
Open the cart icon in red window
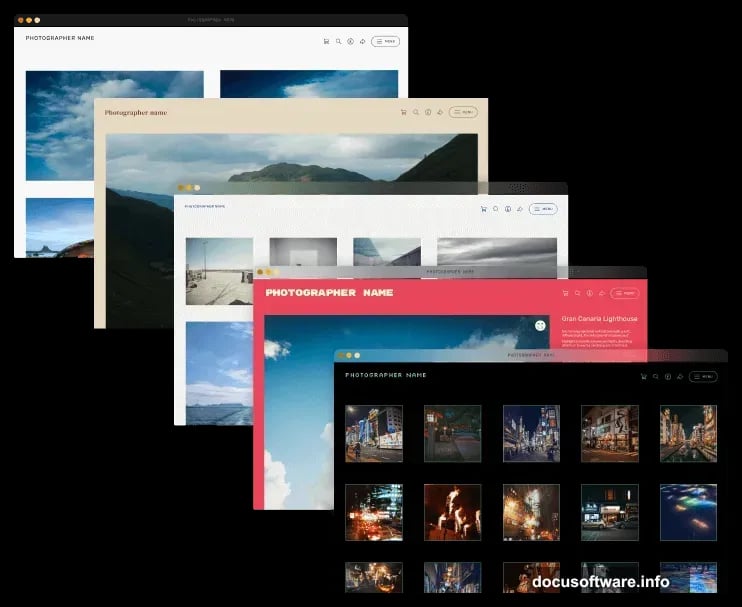tap(565, 293)
